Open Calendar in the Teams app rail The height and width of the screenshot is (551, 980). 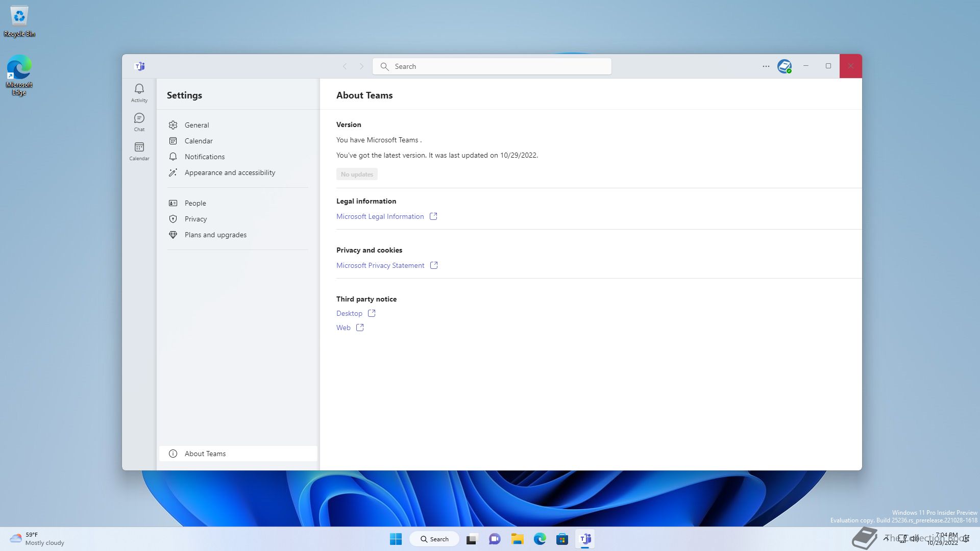coord(139,152)
